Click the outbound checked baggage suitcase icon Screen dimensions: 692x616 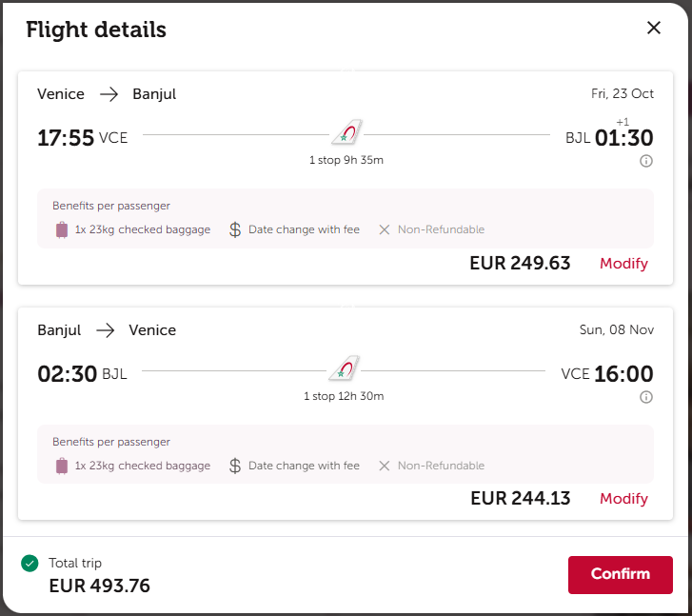(x=62, y=229)
